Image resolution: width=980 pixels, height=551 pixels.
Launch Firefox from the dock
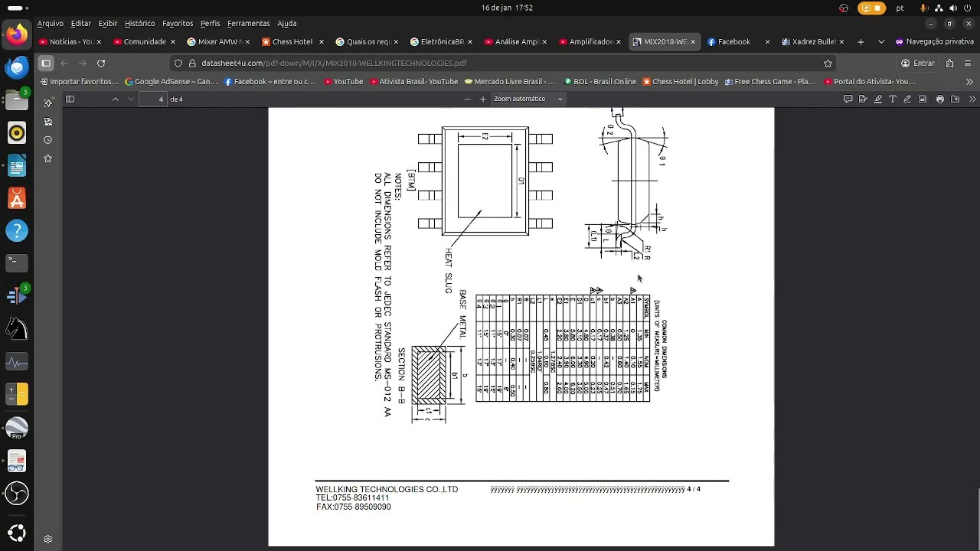pos(17,34)
